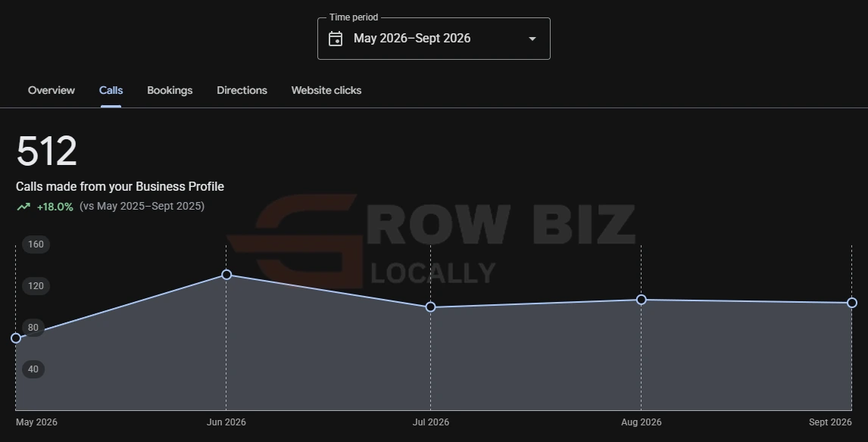Viewport: 868px width, 442px height.
Task: Select the Aug 2026 data point on chart
Action: tap(641, 300)
